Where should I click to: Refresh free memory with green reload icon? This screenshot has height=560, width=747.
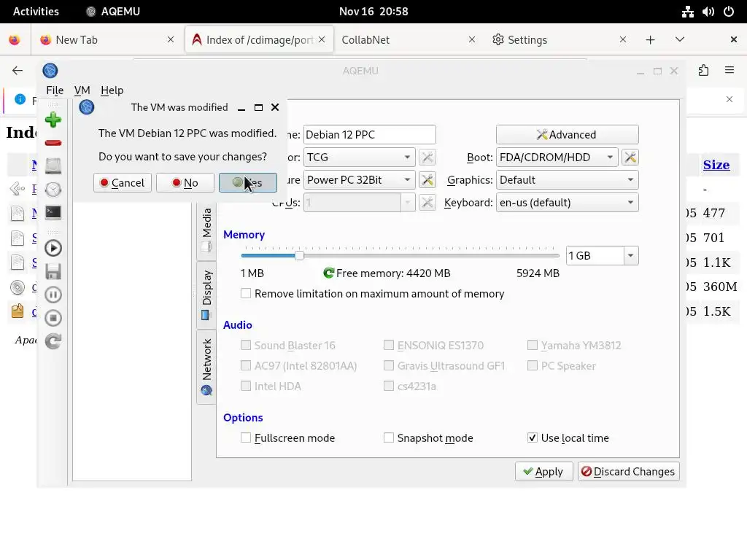point(328,273)
